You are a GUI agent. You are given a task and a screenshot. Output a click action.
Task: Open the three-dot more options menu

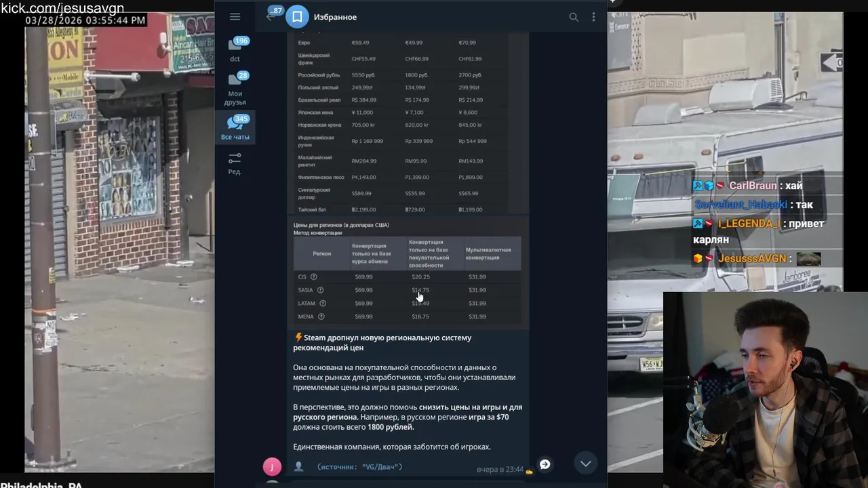(593, 17)
